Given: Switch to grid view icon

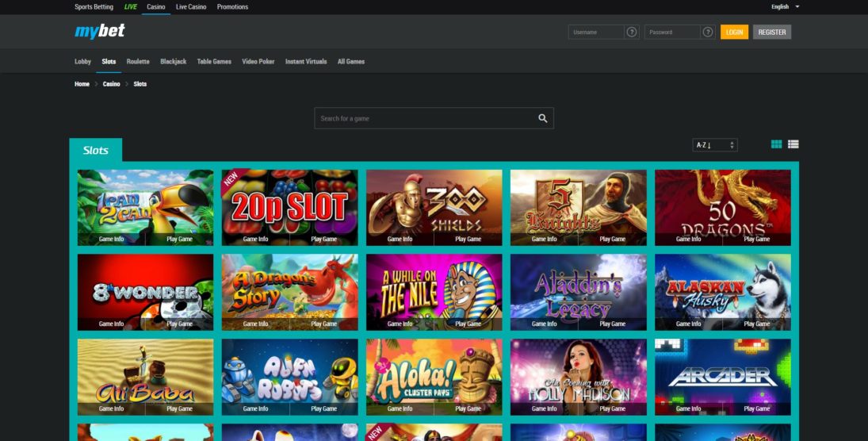Looking at the screenshot, I should point(777,144).
